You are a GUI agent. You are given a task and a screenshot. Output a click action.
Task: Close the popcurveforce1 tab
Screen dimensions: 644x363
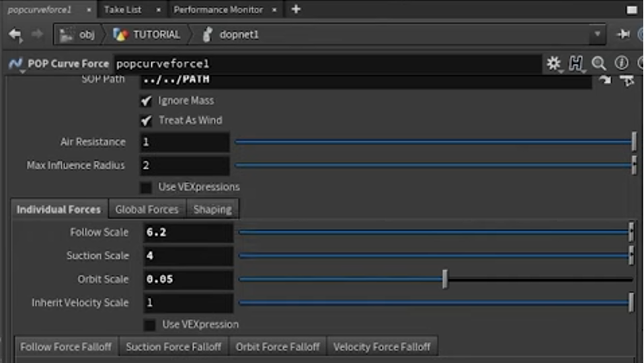pyautogui.click(x=89, y=9)
